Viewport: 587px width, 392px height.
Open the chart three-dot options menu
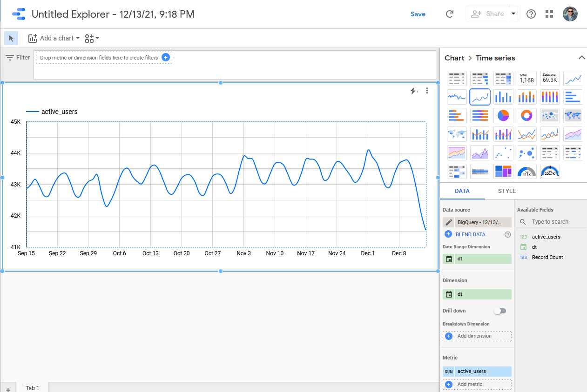pyautogui.click(x=427, y=91)
